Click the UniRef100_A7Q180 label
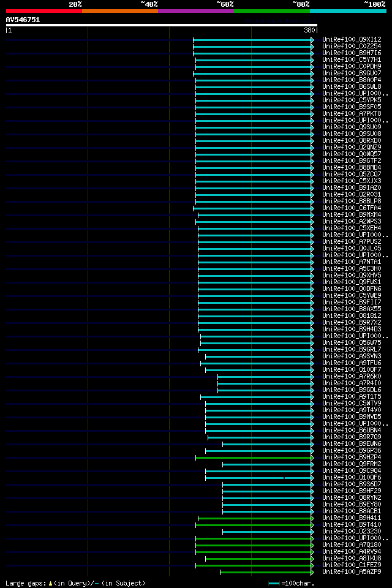Image resolution: width=392 pixels, height=588 pixels. (352, 546)
